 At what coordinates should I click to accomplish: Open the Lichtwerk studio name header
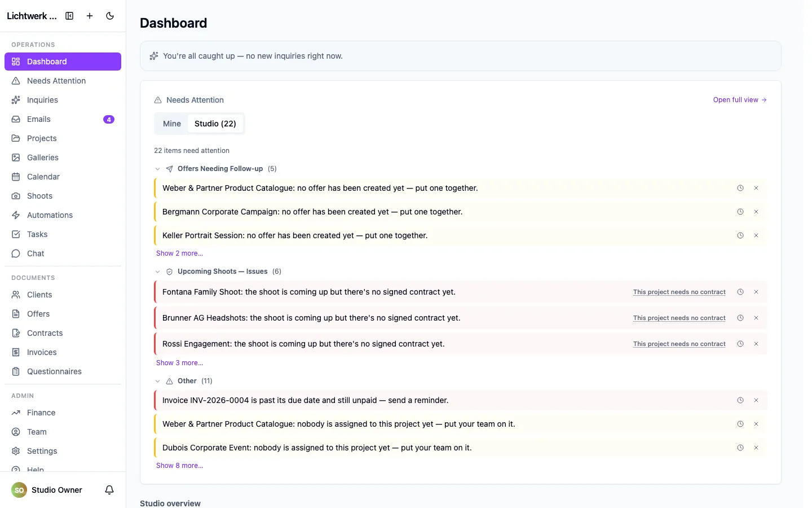[32, 16]
